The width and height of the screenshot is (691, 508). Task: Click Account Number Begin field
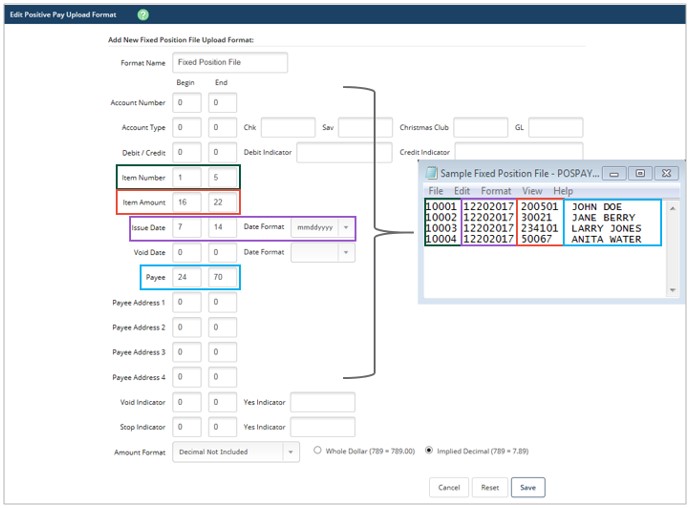(187, 102)
